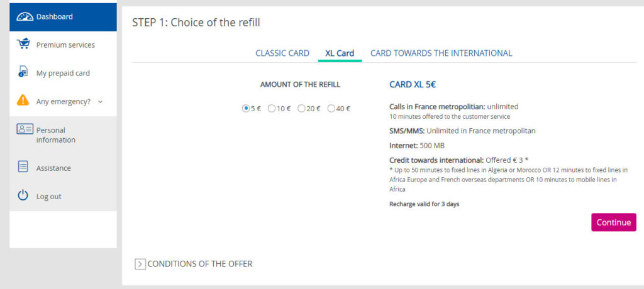Click the pink Continue button

tap(614, 222)
